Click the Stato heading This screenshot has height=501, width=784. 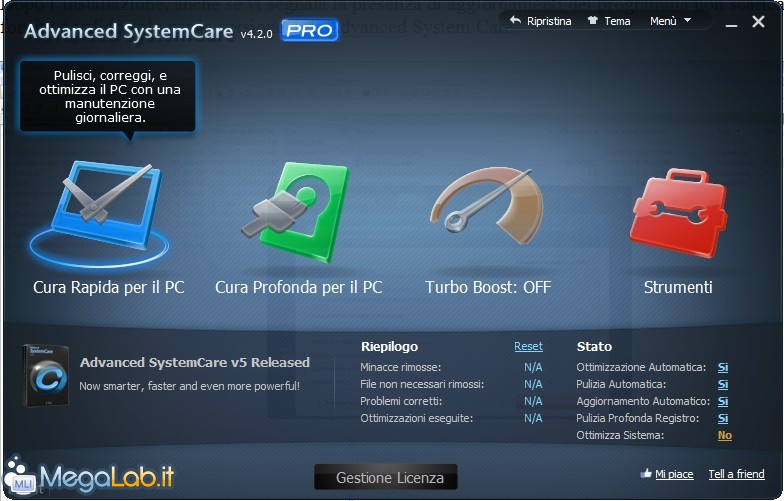(x=594, y=346)
